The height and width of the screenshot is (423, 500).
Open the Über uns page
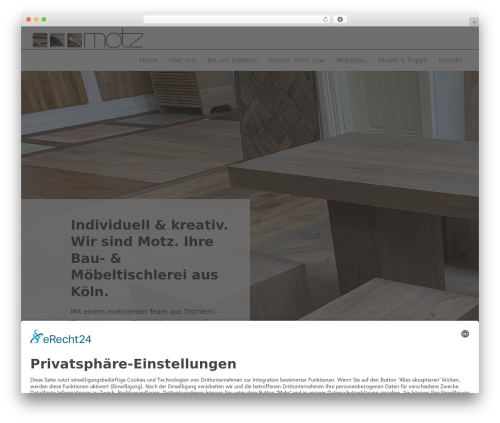pyautogui.click(x=182, y=60)
